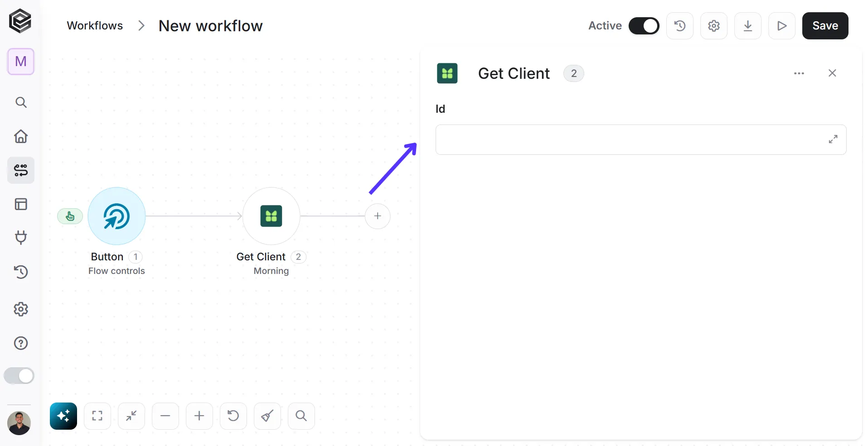The image size is (868, 446).
Task: Click the collapse arrows canvas icon
Action: pos(131,416)
